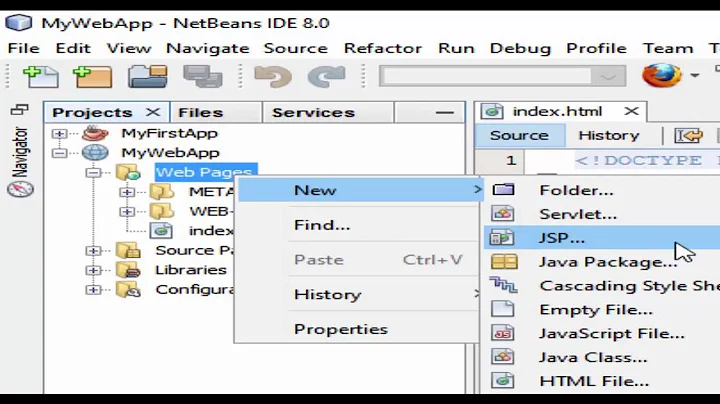
Task: Open the Source menu
Action: (x=296, y=48)
